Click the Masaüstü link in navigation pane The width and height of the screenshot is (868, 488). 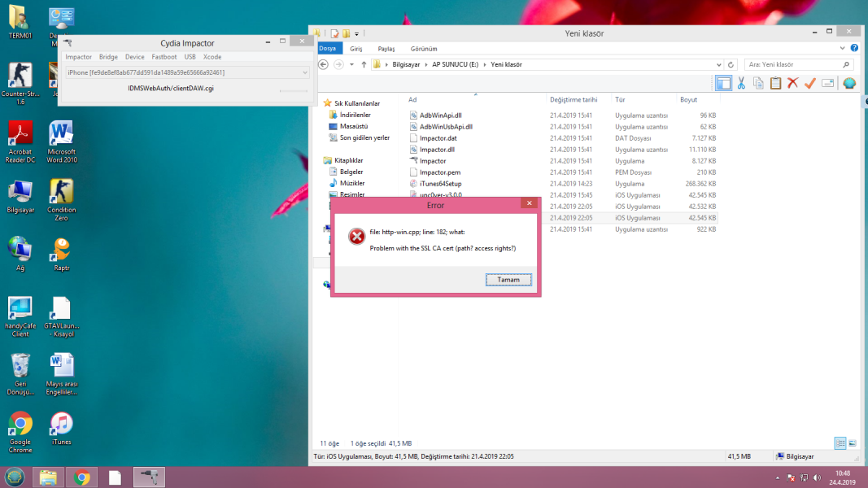pos(354,126)
